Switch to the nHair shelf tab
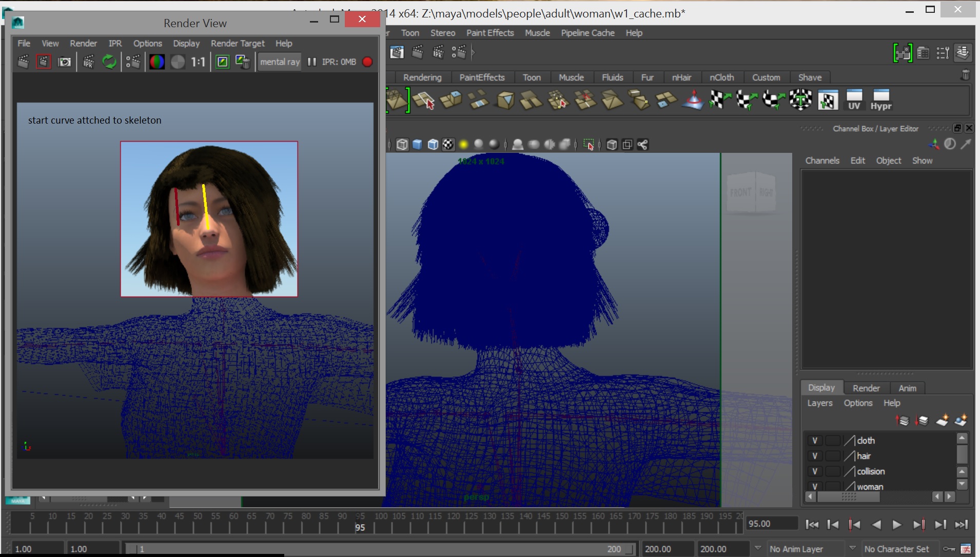Image resolution: width=980 pixels, height=557 pixels. click(x=681, y=77)
